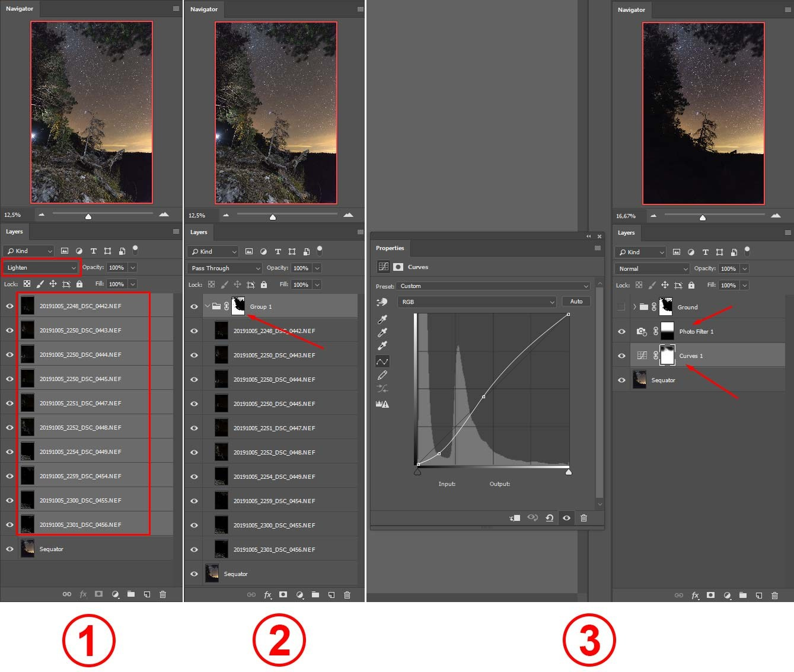Click the Sequator layer thumbnail
The height and width of the screenshot is (672, 794).
[27, 549]
